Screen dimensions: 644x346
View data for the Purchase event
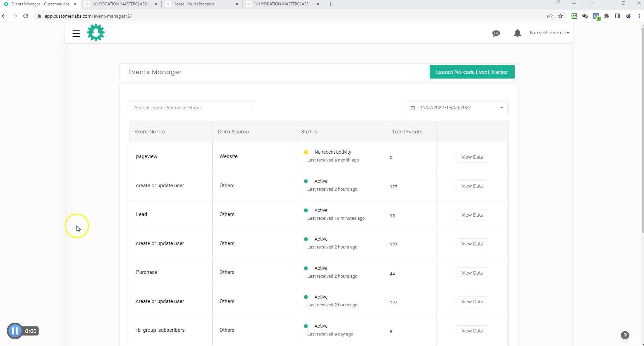click(x=472, y=273)
